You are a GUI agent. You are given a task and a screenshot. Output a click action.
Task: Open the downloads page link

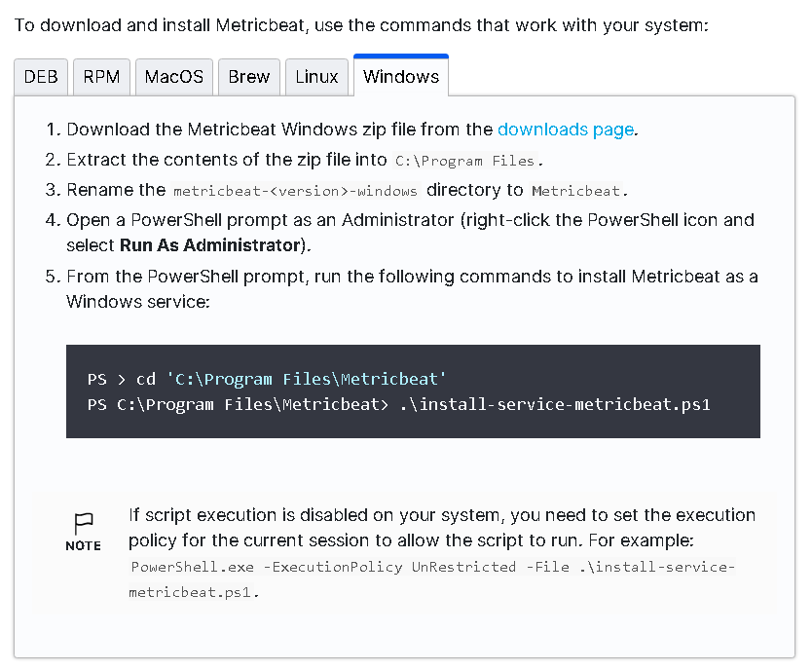pyautogui.click(x=566, y=130)
